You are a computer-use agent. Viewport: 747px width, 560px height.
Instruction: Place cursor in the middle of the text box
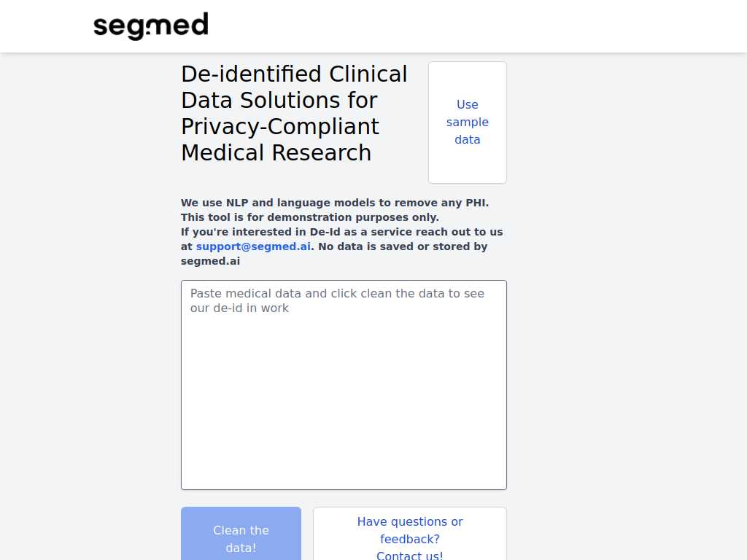[x=344, y=385]
